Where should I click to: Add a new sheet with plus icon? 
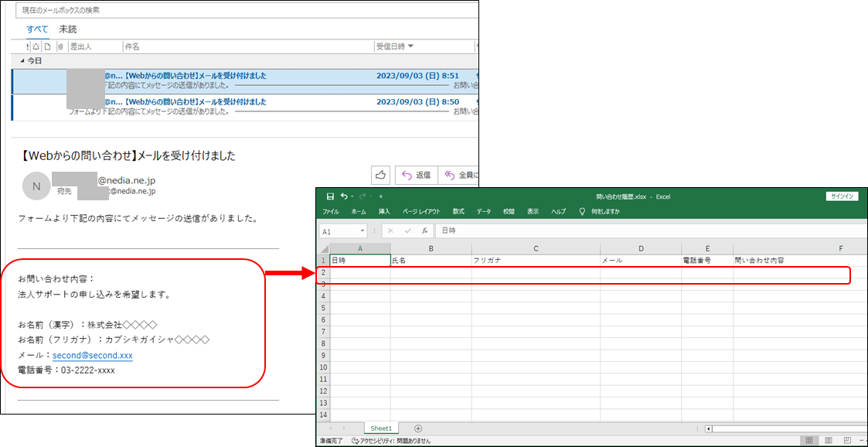418,428
